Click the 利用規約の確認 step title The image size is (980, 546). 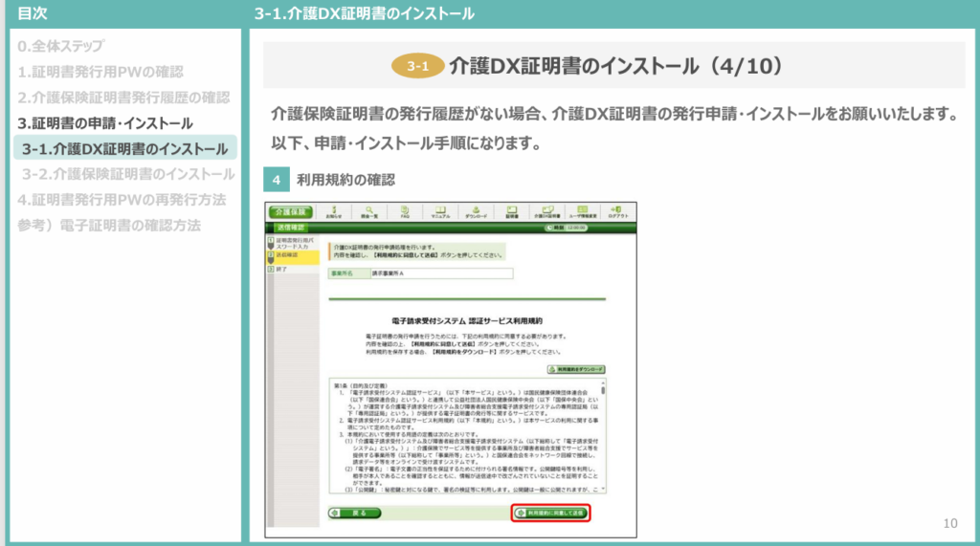pos(345,180)
